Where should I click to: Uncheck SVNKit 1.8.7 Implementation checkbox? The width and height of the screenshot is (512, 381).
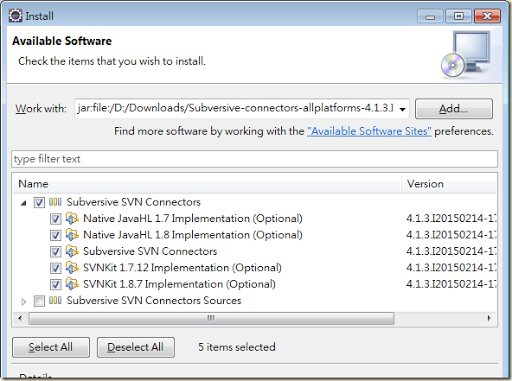point(55,284)
